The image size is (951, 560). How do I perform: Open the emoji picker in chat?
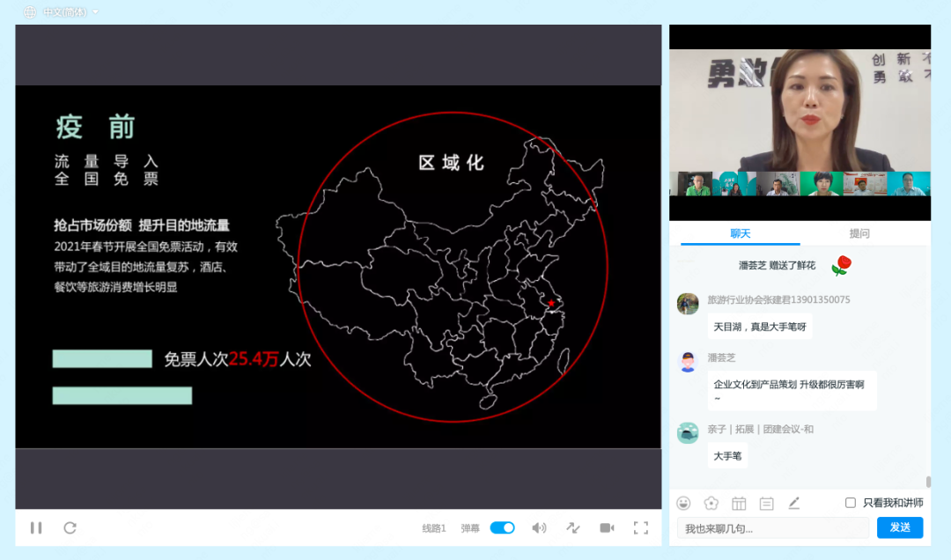point(684,503)
